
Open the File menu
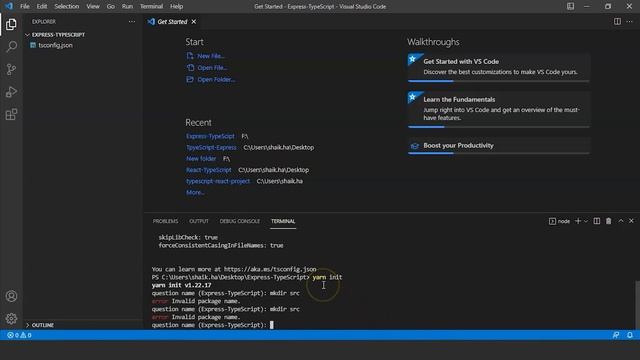coord(25,6)
